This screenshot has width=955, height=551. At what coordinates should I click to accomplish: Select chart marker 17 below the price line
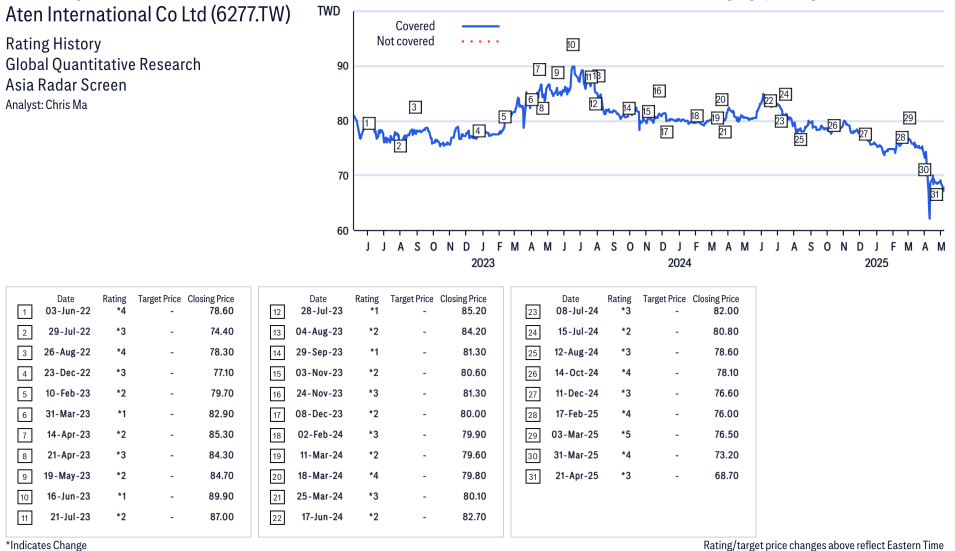(x=666, y=132)
